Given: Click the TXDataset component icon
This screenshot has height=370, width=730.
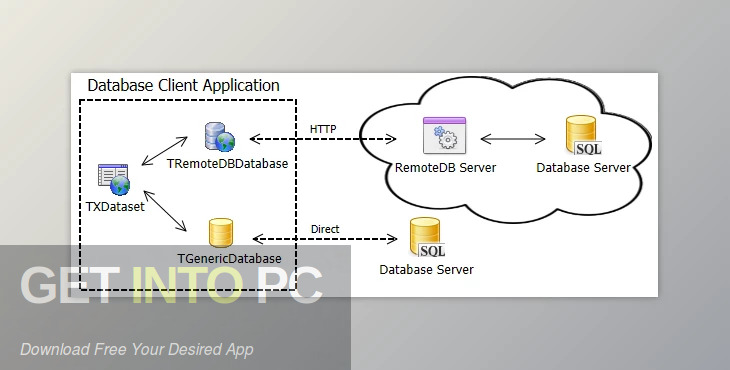Looking at the screenshot, I should (114, 179).
